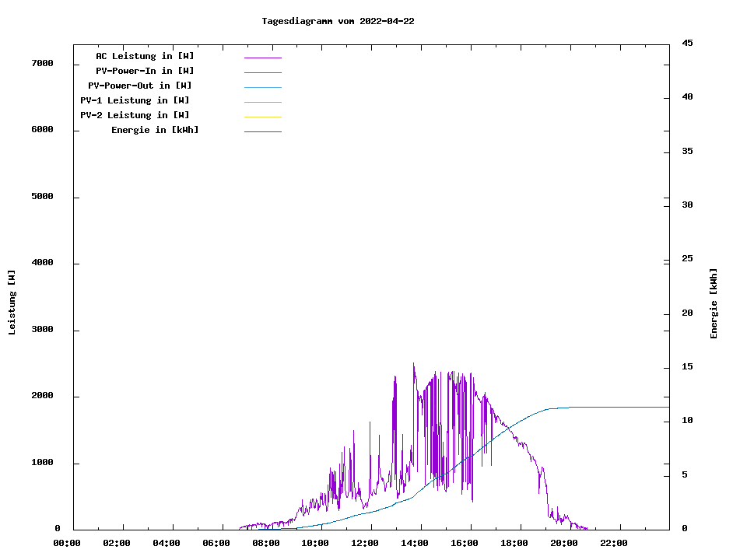Click the yellow PV-2 legend line sample
Viewport: 747px width, 560px height.
click(262, 117)
